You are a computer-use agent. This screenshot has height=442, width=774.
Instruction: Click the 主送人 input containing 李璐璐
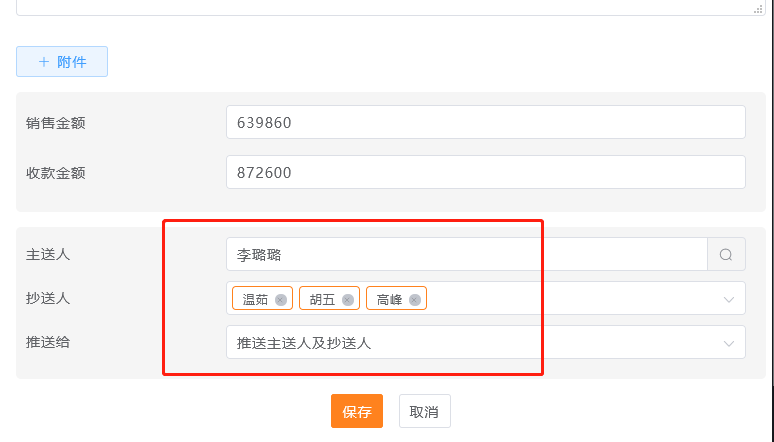[x=466, y=254]
